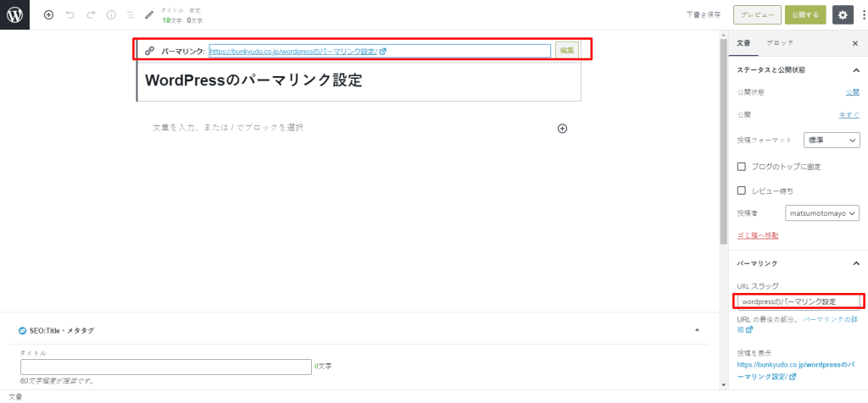
Task: Open the three-dot options menu
Action: coord(861,14)
